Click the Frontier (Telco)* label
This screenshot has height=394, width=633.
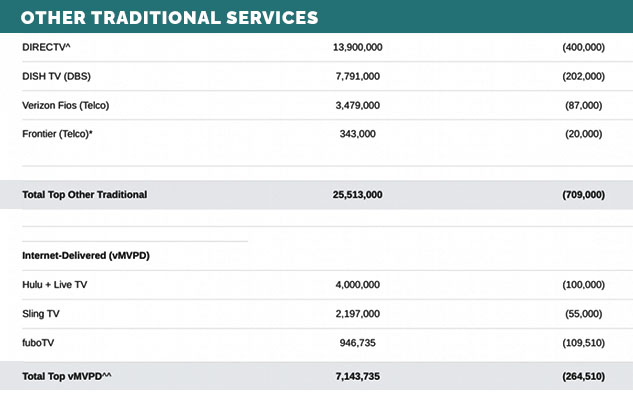[x=57, y=134]
